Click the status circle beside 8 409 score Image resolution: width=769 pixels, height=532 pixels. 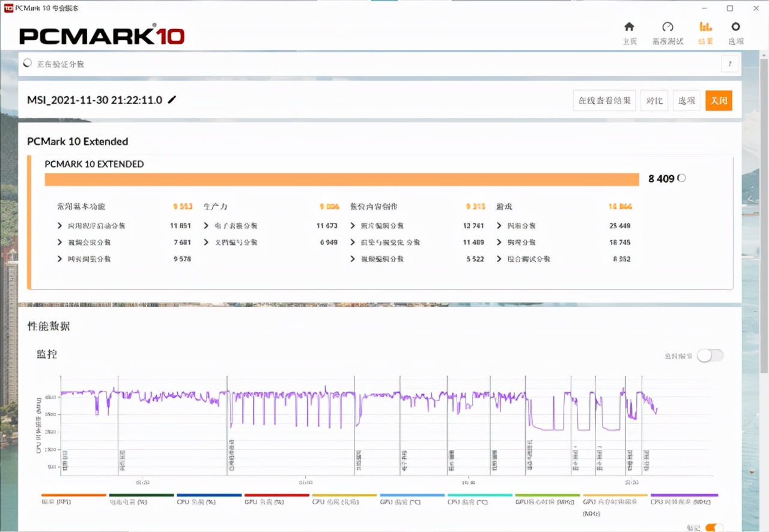pyautogui.click(x=681, y=178)
